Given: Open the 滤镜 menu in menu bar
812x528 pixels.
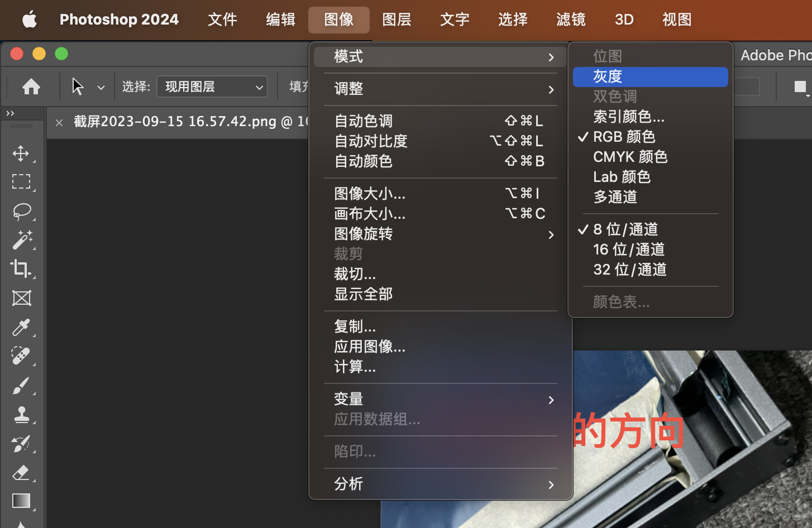Looking at the screenshot, I should (x=571, y=20).
